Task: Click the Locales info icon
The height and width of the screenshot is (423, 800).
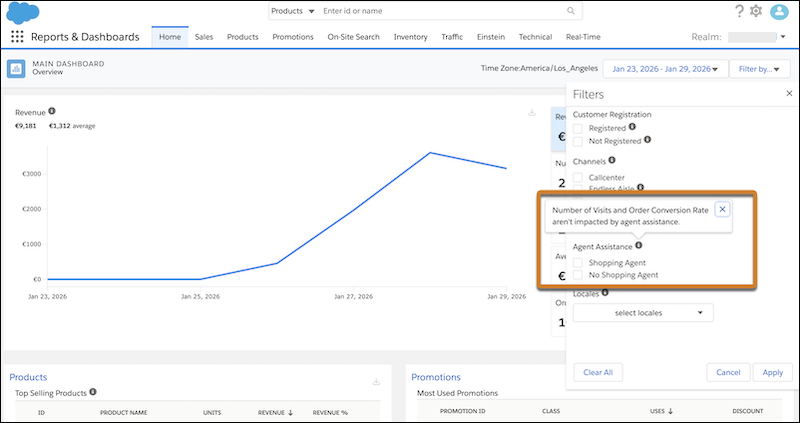Action: tap(605, 293)
